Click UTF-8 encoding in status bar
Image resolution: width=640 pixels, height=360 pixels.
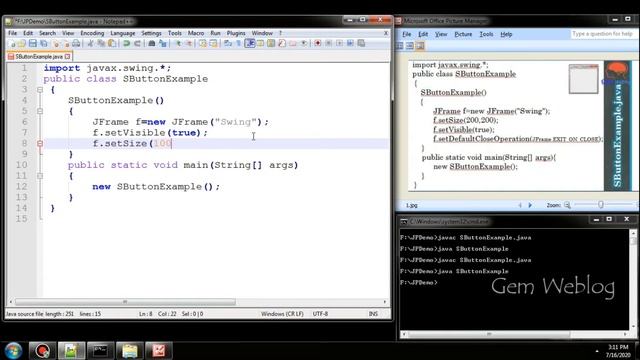point(320,313)
